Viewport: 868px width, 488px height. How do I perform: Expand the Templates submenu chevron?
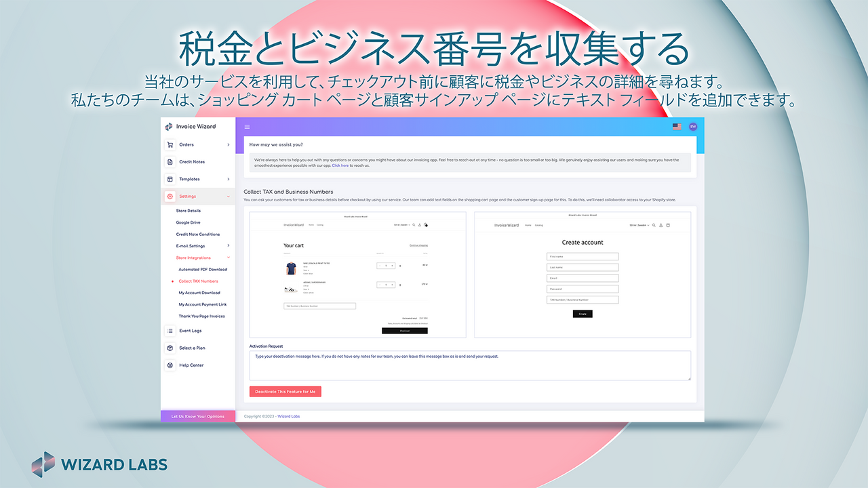pyautogui.click(x=229, y=179)
